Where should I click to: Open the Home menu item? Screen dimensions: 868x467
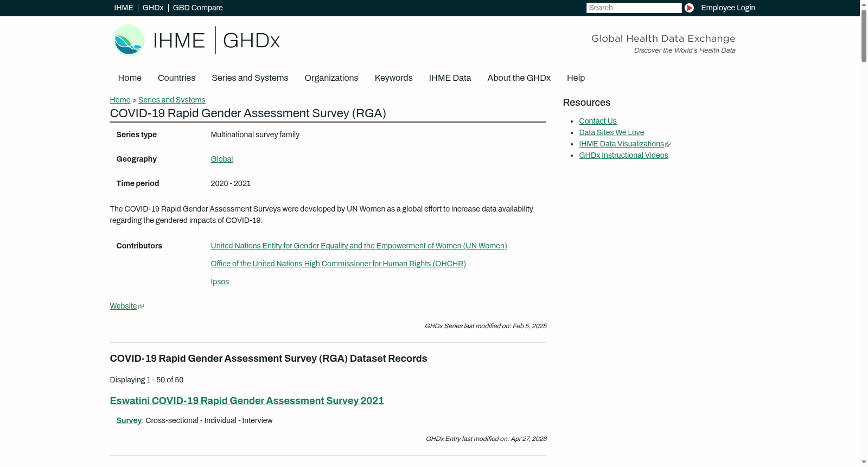[130, 78]
